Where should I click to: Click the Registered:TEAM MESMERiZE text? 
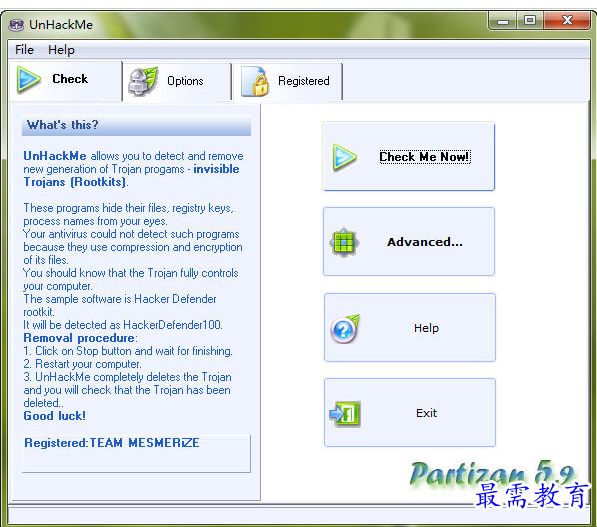(112, 443)
